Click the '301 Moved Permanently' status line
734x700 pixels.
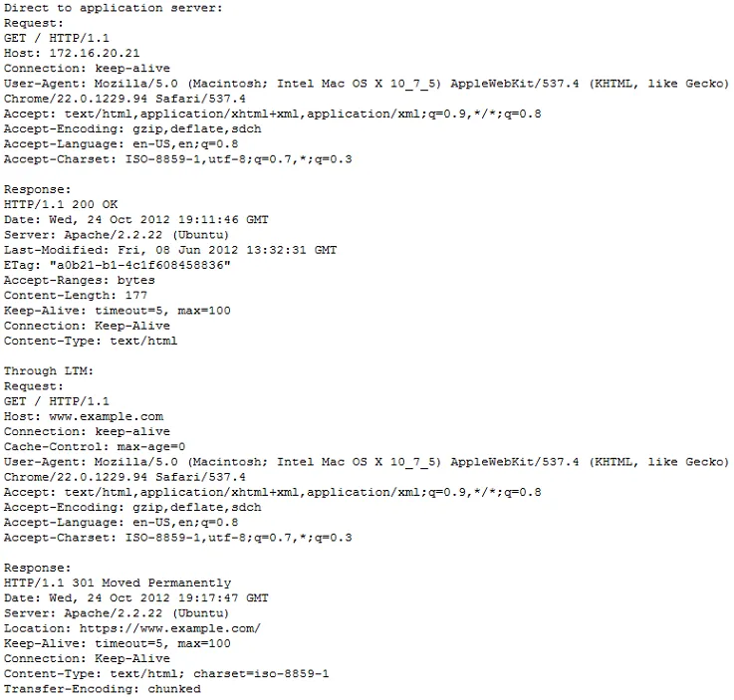point(118,583)
